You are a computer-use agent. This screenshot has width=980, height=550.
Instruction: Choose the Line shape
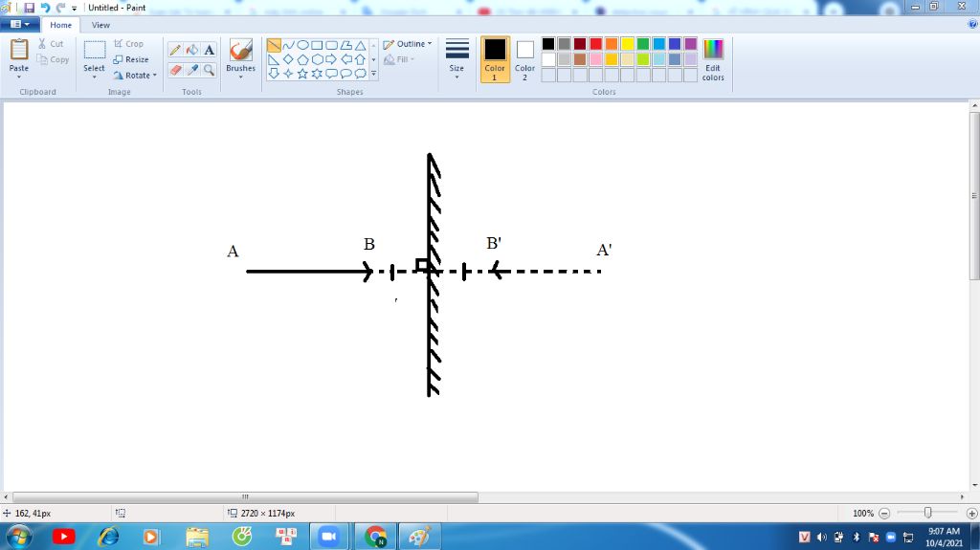[274, 45]
